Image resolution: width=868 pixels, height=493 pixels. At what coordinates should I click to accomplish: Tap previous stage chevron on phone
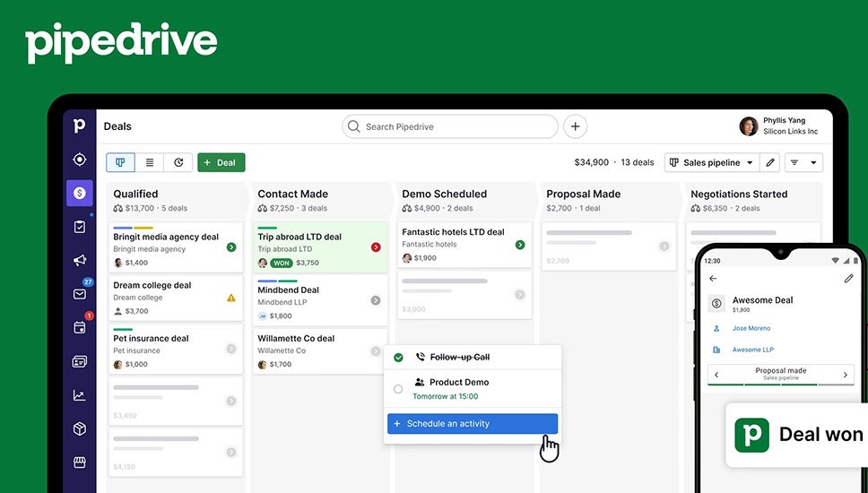click(x=716, y=375)
